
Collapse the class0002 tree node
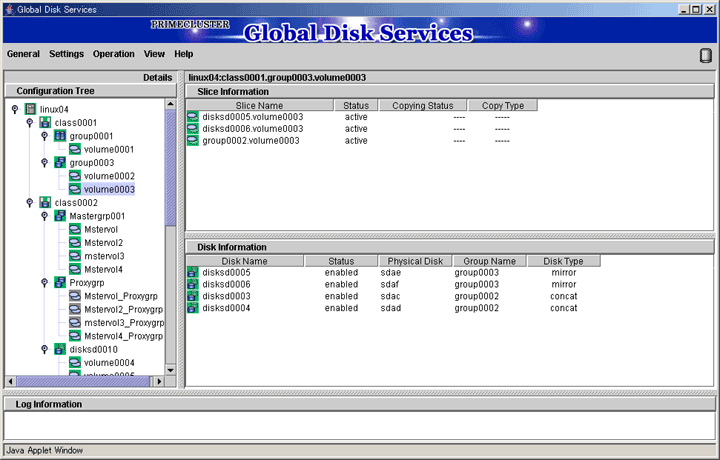29,202
